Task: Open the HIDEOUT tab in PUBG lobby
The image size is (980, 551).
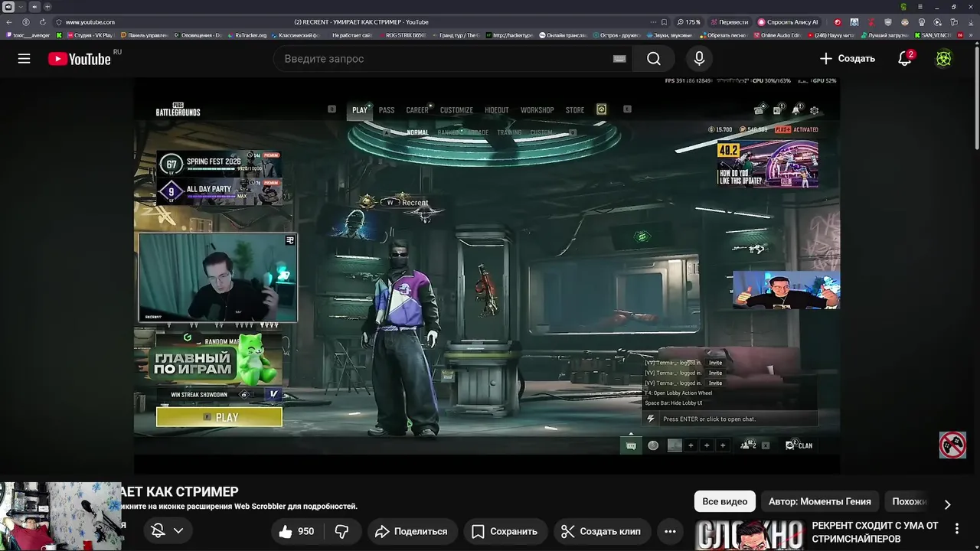Action: click(496, 110)
